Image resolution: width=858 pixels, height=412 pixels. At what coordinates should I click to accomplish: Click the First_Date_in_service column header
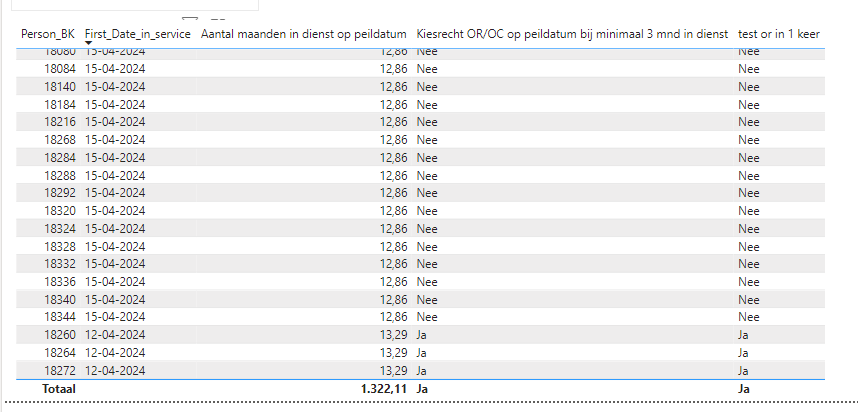pos(138,34)
